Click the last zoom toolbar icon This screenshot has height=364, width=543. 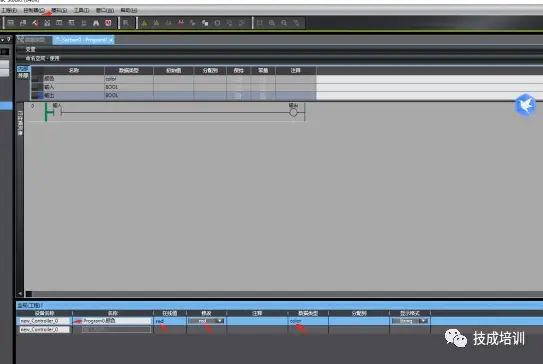pos(296,23)
